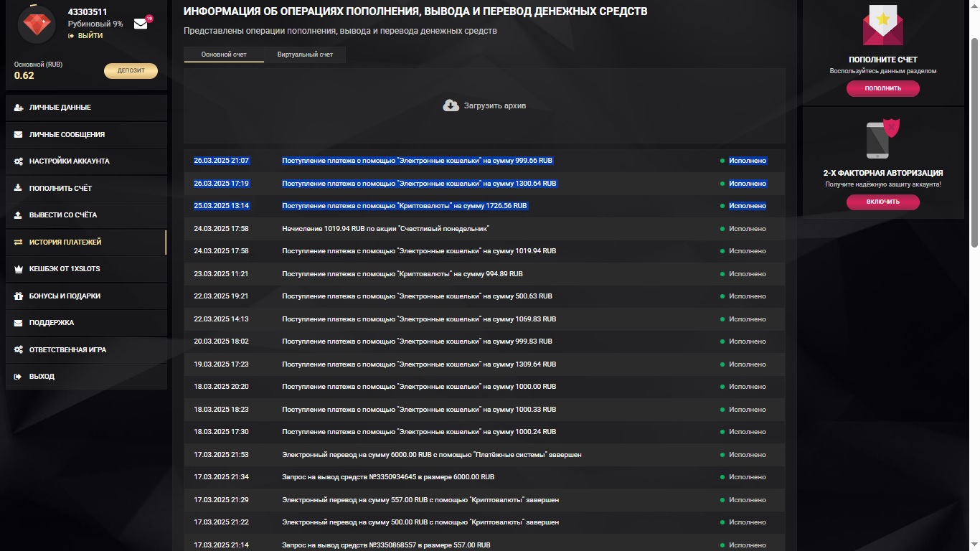Image resolution: width=980 pixels, height=551 pixels.
Task: Open Личные данные menu item
Action: (x=86, y=108)
